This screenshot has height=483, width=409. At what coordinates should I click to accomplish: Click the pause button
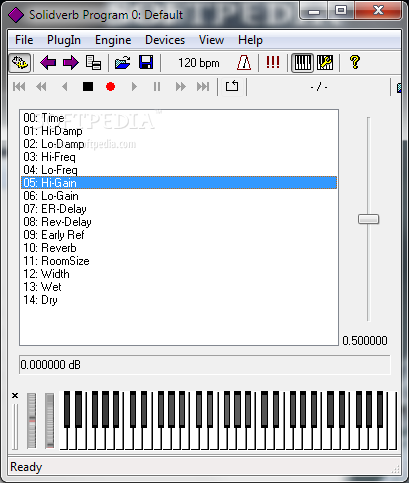pos(157,87)
